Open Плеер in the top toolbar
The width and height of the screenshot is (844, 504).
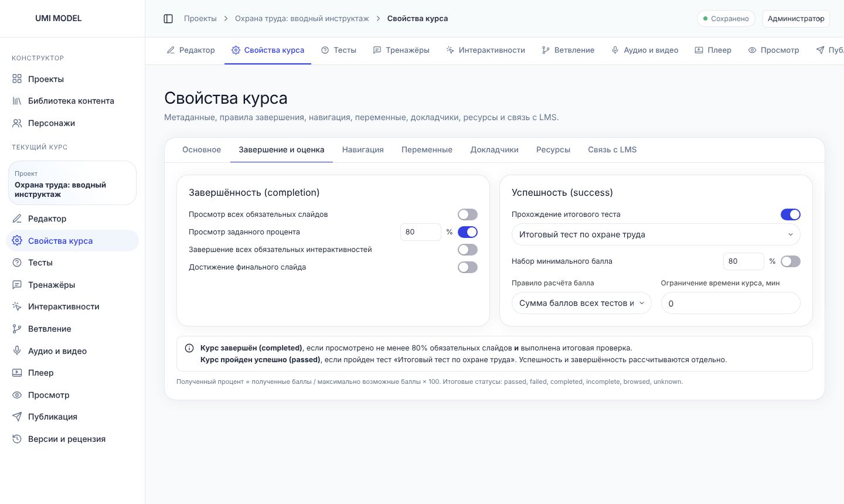pos(713,50)
